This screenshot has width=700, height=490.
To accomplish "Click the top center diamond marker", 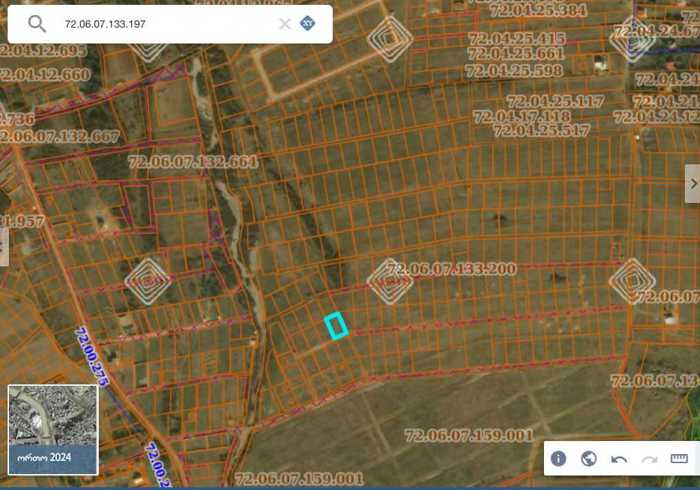I will 390,39.
